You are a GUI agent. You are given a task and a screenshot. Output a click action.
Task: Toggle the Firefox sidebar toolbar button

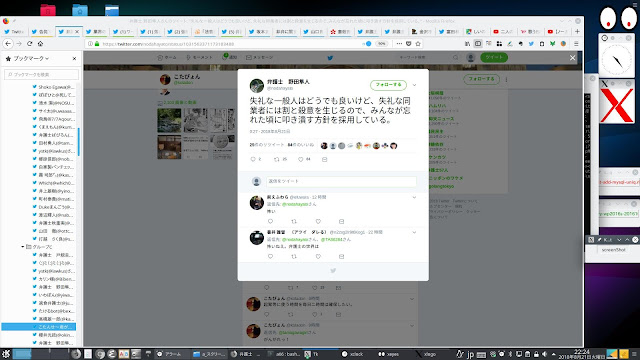[x=478, y=44]
